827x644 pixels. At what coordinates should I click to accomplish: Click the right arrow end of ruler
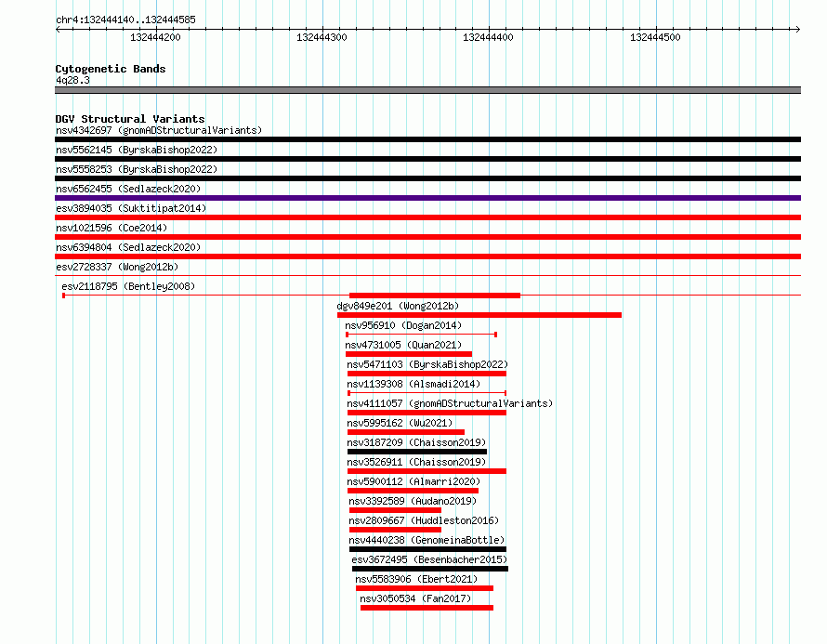click(798, 30)
